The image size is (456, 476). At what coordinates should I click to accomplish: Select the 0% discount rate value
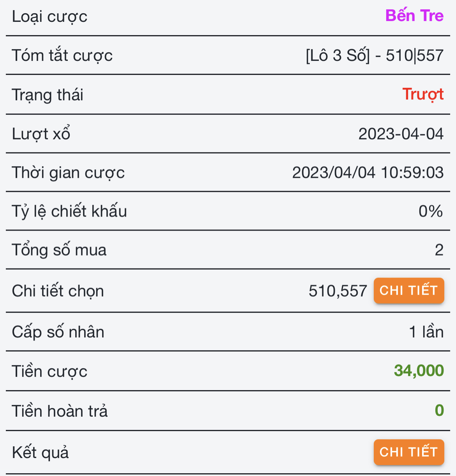click(430, 211)
